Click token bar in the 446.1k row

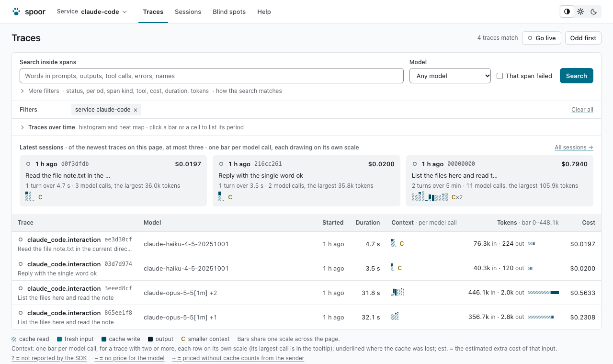click(544, 293)
